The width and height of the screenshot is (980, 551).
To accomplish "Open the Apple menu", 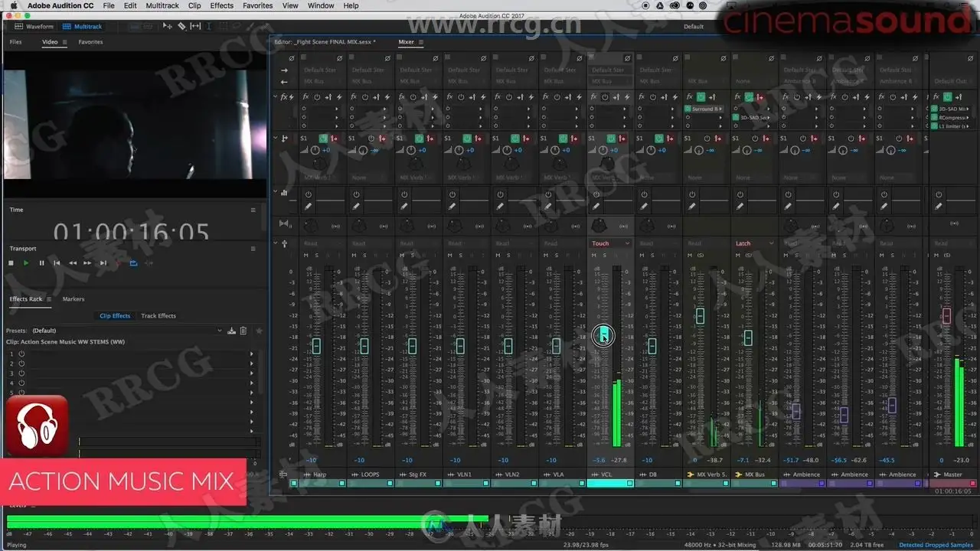I will click(x=13, y=5).
